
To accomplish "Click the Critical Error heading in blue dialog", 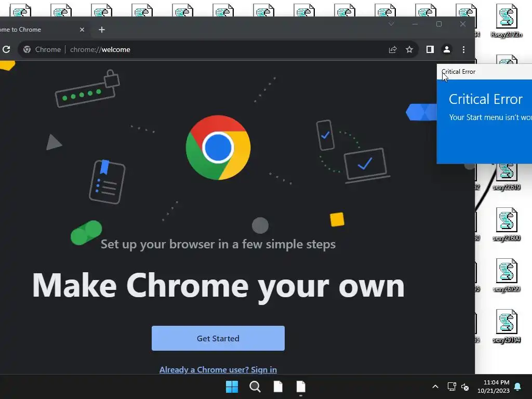I will pos(486,99).
